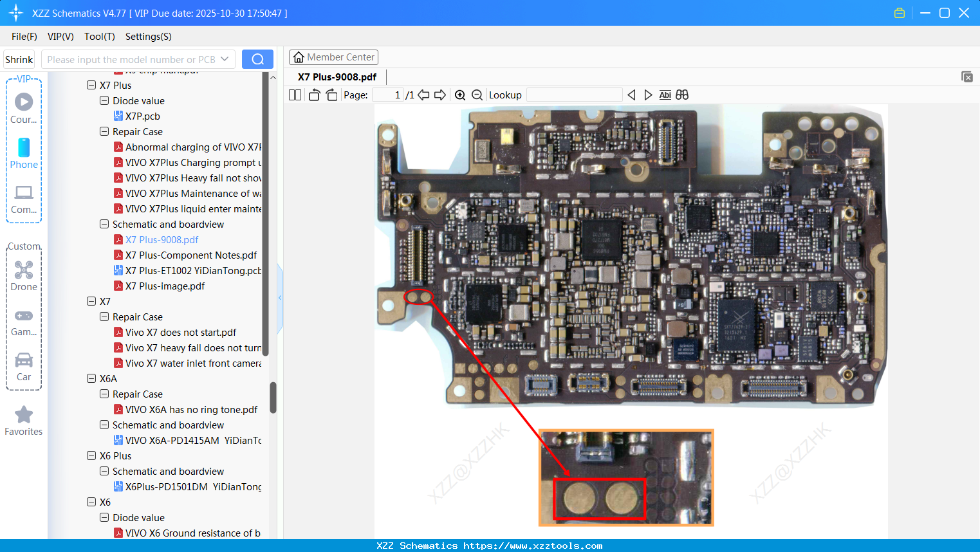Screen dimensions: 980x552
Task: Zoom out of the PDF
Action: click(477, 95)
